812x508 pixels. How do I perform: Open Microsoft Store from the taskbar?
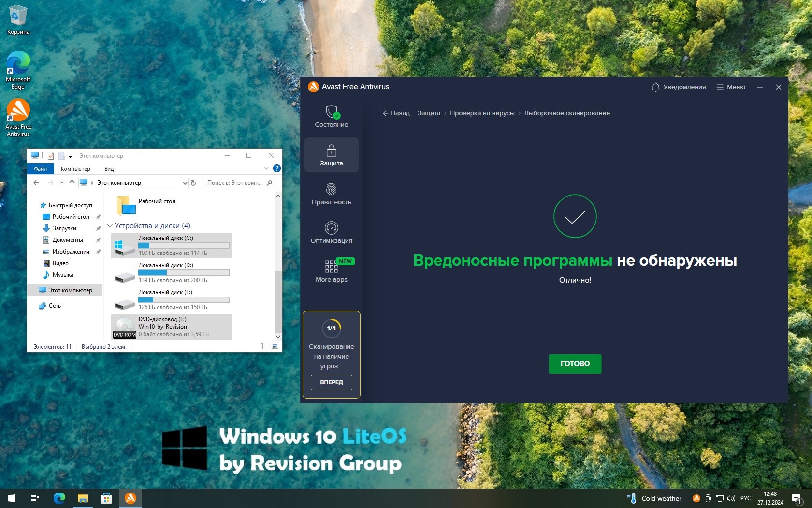coord(106,498)
